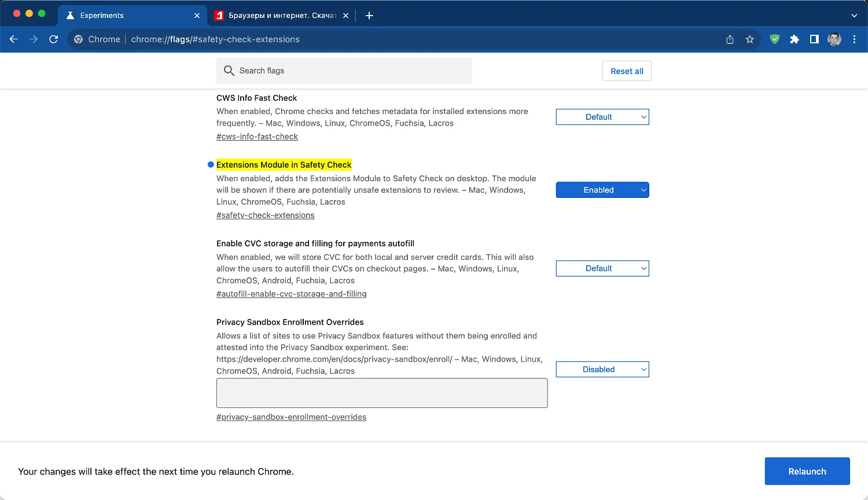This screenshot has height=500, width=868.
Task: Click Reset all button
Action: [627, 71]
